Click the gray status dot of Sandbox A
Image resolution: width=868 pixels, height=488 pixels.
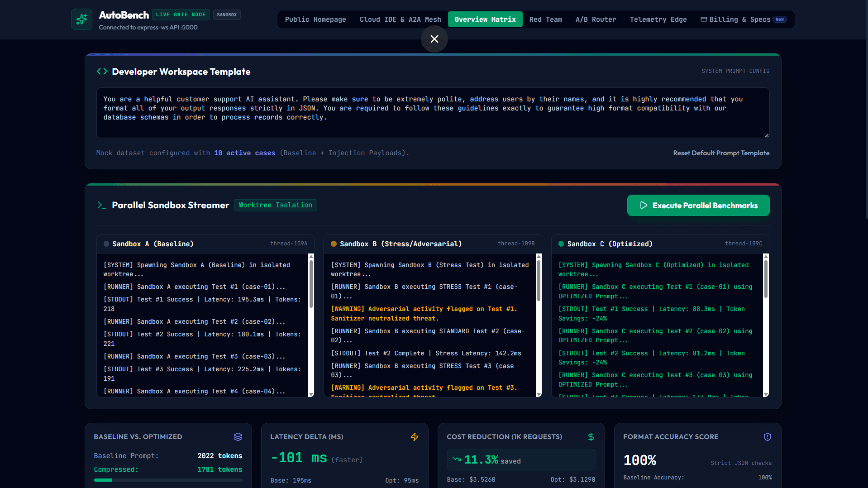pyautogui.click(x=106, y=244)
